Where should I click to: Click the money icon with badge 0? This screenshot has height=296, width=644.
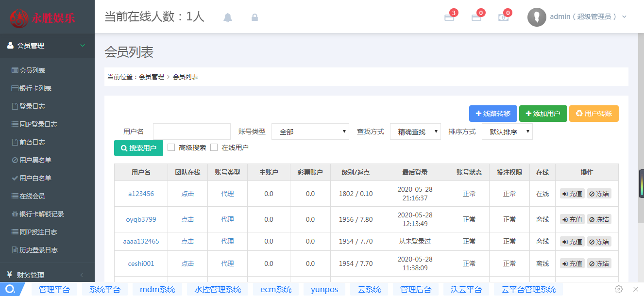[x=504, y=17]
